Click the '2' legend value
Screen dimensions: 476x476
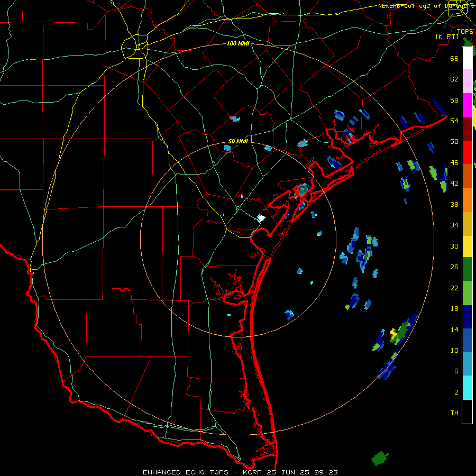(x=456, y=392)
